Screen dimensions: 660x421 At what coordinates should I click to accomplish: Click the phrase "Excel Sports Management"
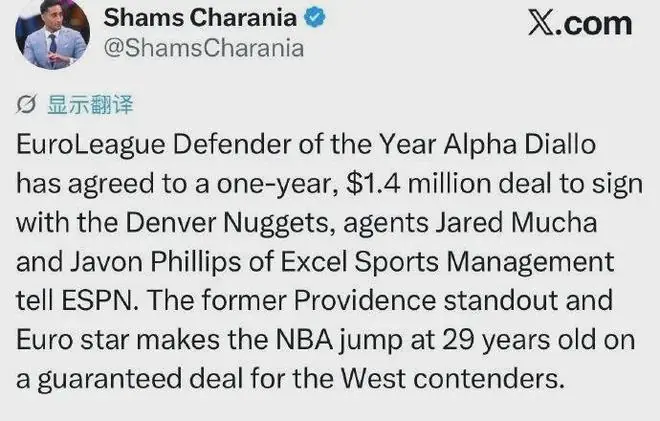click(x=447, y=262)
